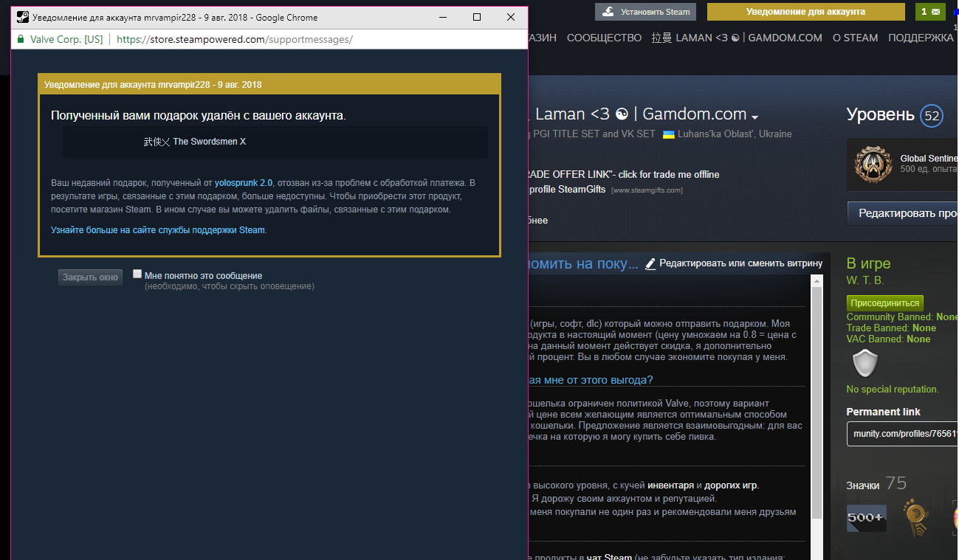959x560 pixels.
Task: Open the 'yolosprunk 2.0' sender link
Action: pos(244,182)
